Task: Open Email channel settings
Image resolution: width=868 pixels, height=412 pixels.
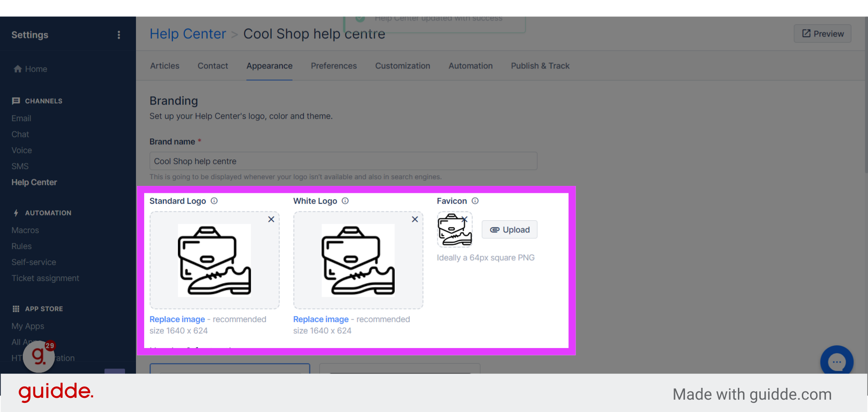Action: click(x=21, y=118)
